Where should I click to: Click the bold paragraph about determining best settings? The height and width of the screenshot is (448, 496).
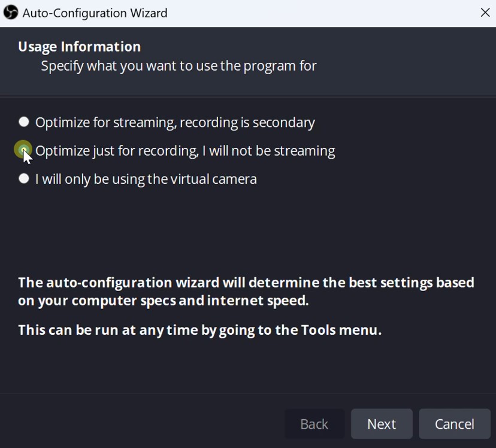coord(246,291)
